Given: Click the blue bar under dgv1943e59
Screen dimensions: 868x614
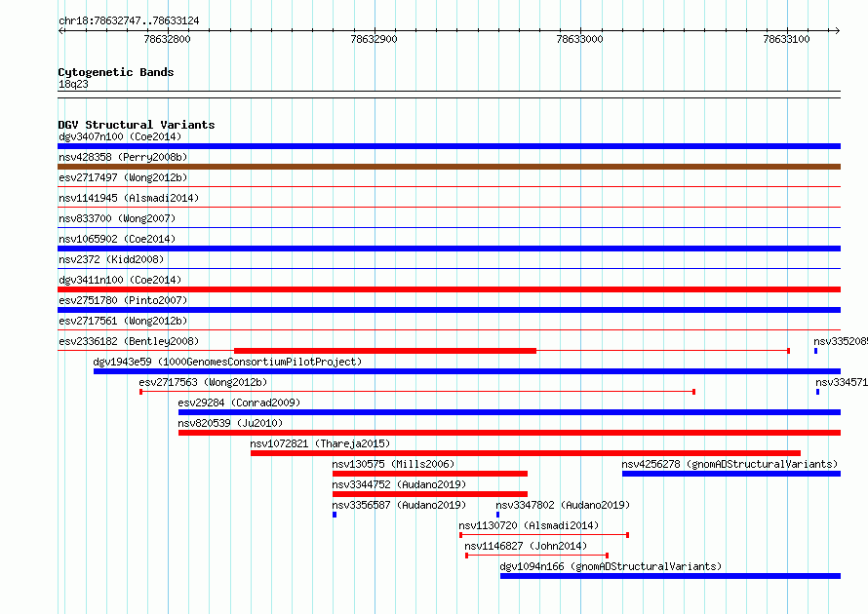Looking at the screenshot, I should (467, 371).
